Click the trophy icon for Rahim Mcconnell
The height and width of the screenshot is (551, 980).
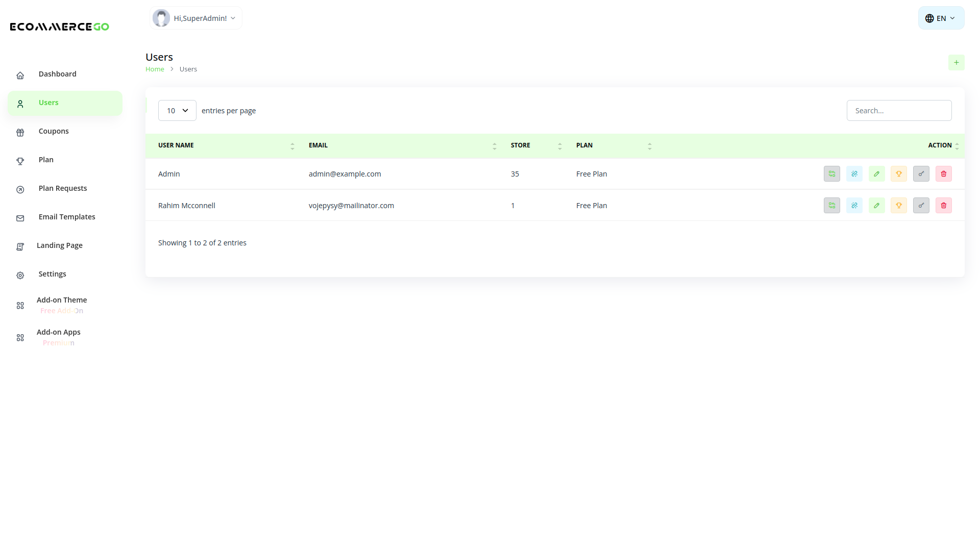coord(898,206)
